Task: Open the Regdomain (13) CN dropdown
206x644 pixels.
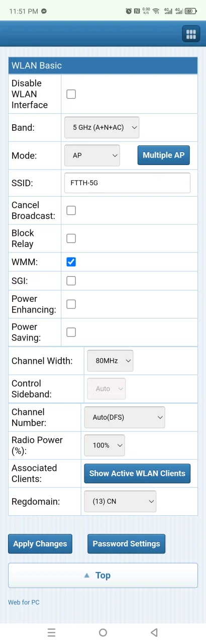Action: tap(121, 501)
